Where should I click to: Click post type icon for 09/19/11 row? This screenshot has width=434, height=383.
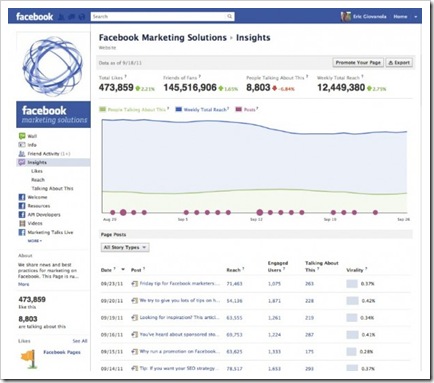point(135,318)
